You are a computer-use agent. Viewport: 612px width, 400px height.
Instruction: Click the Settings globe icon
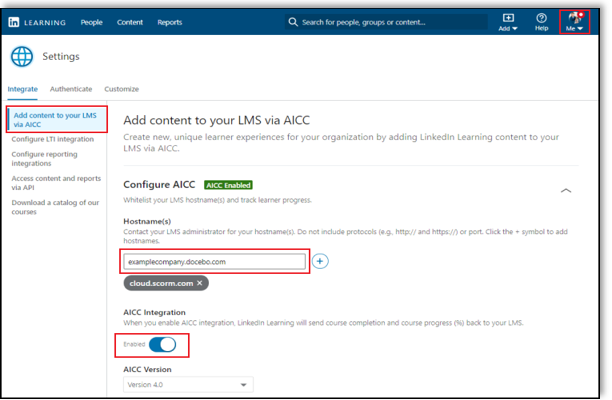22,57
